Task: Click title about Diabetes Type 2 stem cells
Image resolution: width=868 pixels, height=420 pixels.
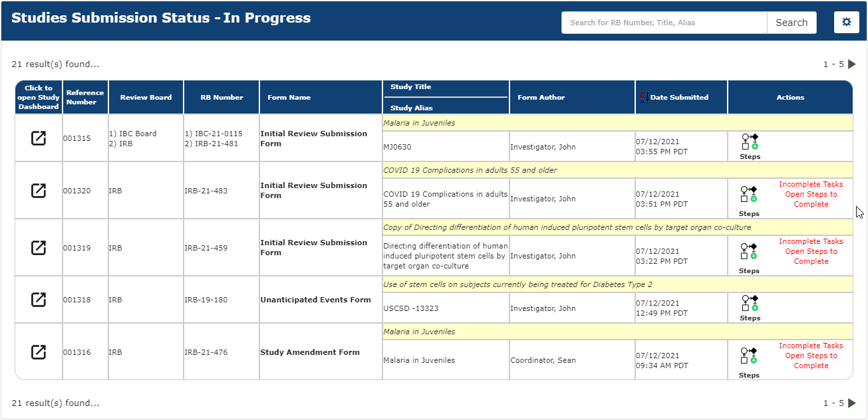Action: 517,284
